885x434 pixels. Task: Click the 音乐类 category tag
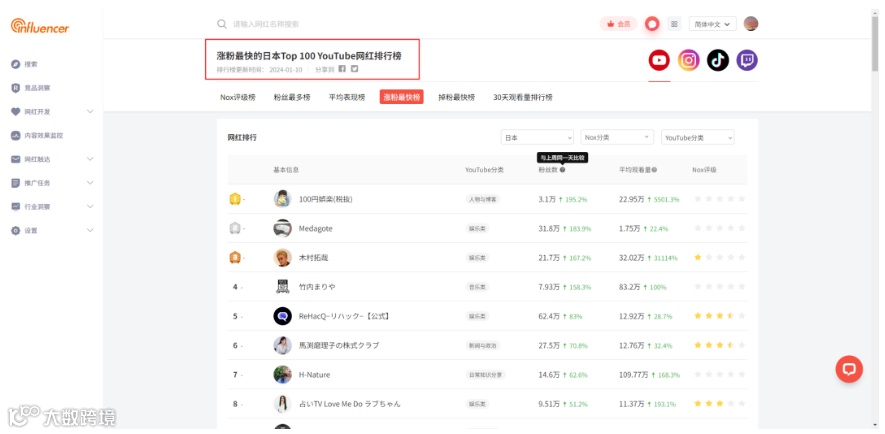477,287
